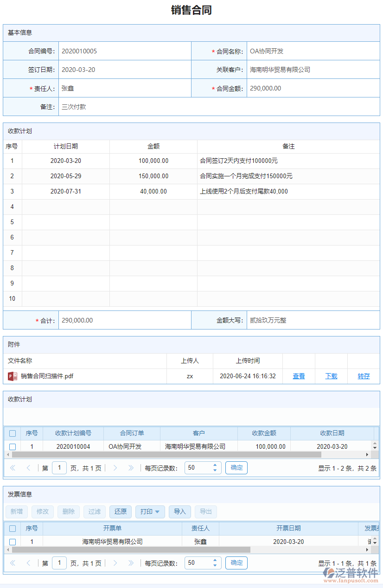Screen dimensions: 383x588
Task: Select all invoices via the header checkbox
Action: click(13, 528)
